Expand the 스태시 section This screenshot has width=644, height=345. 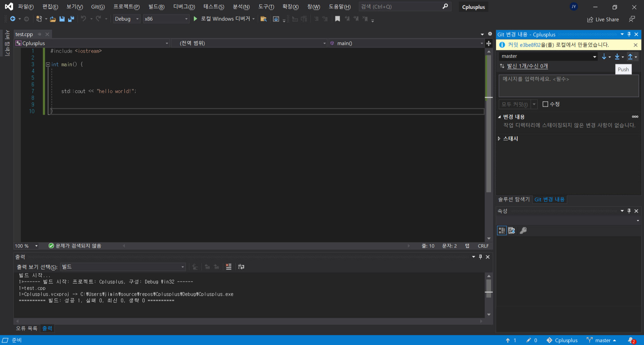pyautogui.click(x=499, y=138)
